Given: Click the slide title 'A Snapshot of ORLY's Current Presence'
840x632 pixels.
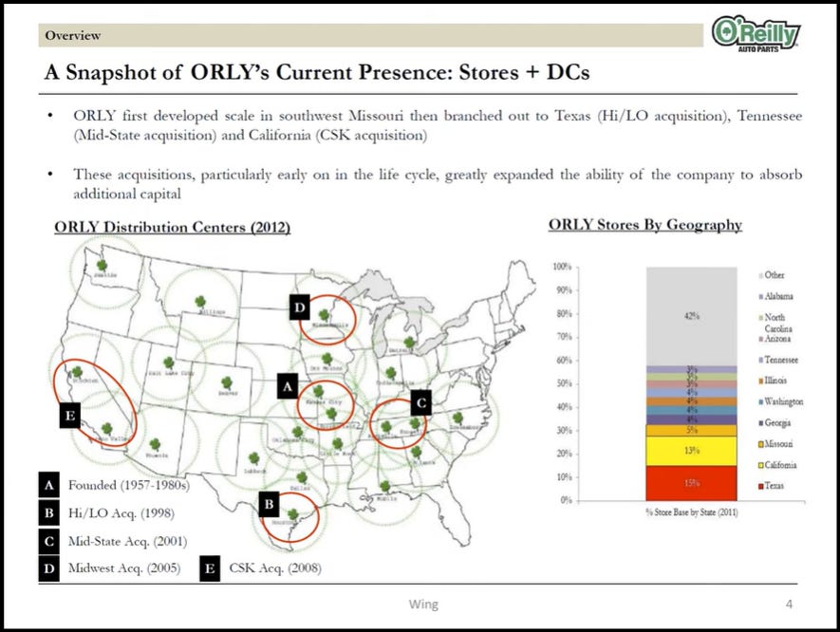Looking at the screenshot, I should 317,72.
